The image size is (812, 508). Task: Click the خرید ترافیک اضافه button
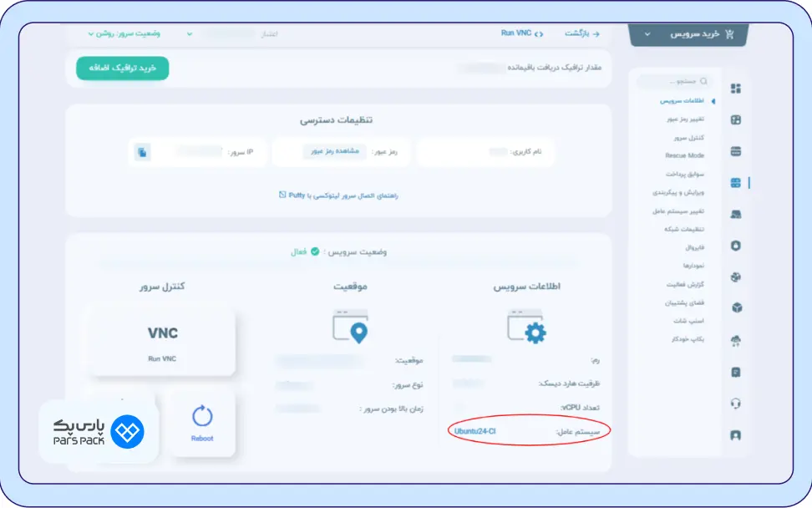(x=122, y=69)
